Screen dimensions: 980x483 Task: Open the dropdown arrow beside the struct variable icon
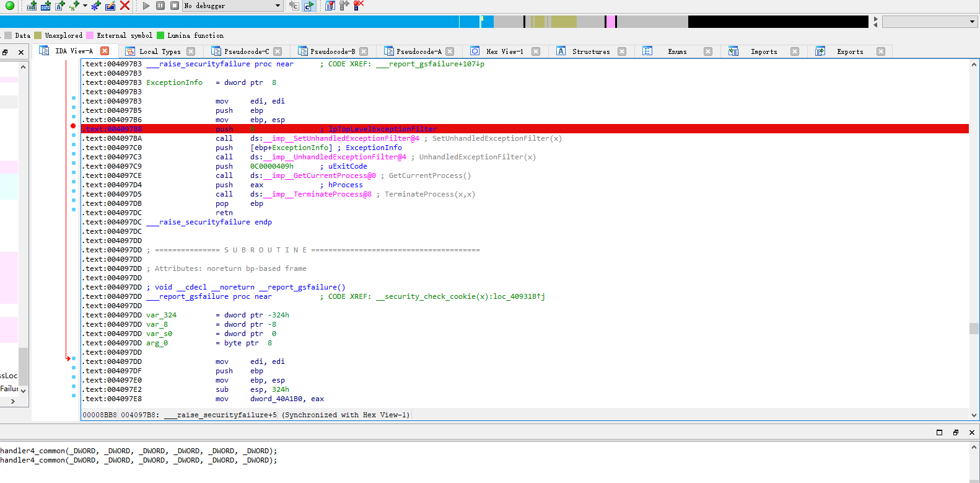[x=85, y=6]
